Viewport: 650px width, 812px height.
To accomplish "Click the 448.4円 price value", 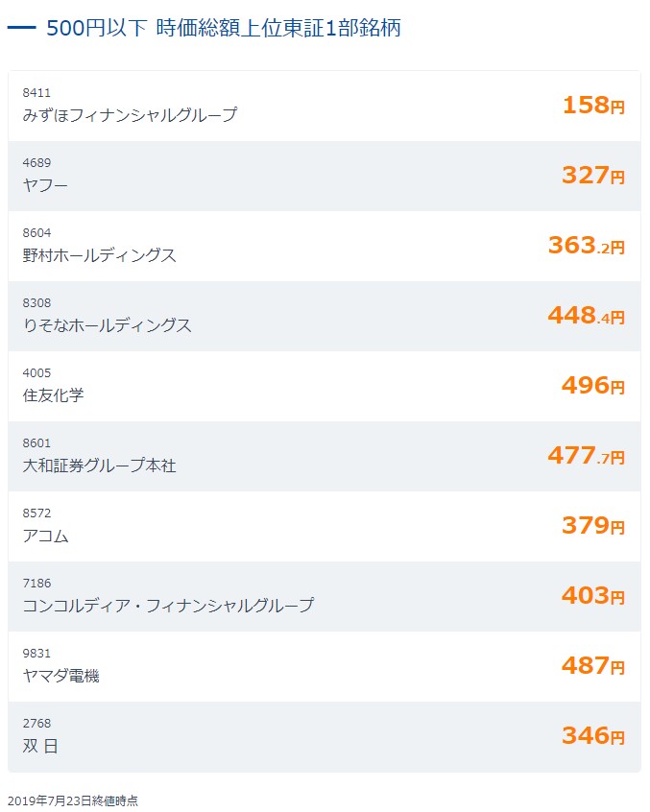I will click(586, 316).
